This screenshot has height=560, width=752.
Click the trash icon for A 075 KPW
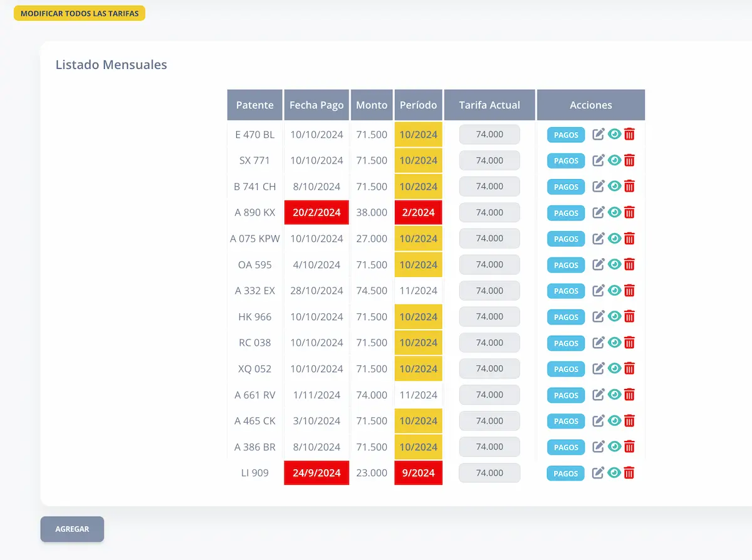click(x=630, y=239)
